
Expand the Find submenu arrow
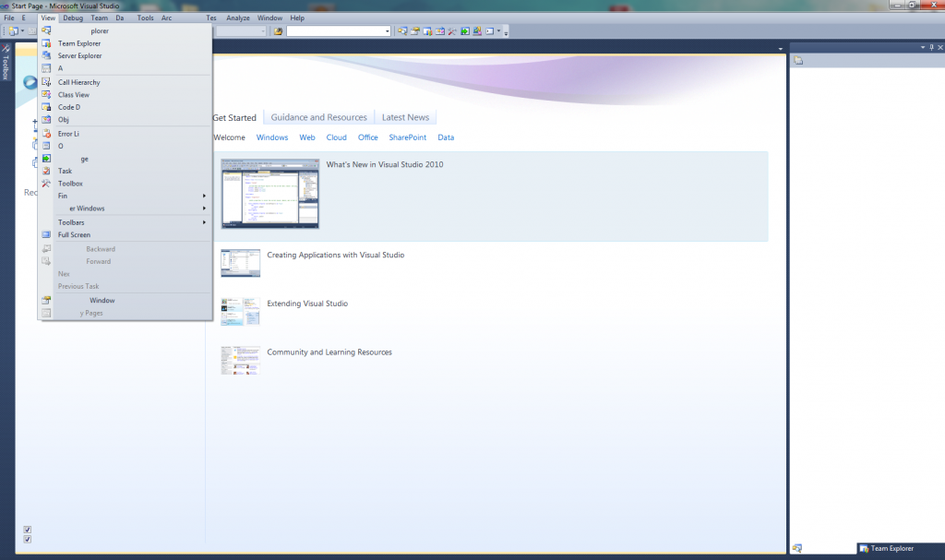[204, 196]
